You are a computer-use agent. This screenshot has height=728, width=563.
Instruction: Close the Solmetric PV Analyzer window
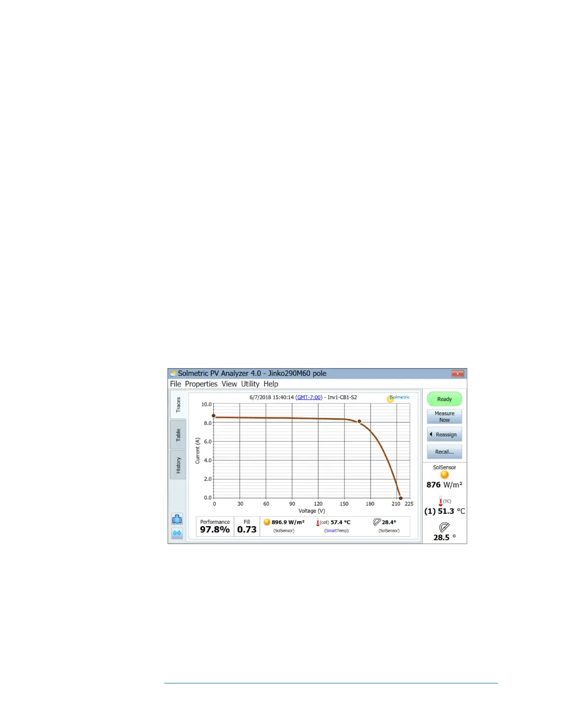click(x=457, y=374)
